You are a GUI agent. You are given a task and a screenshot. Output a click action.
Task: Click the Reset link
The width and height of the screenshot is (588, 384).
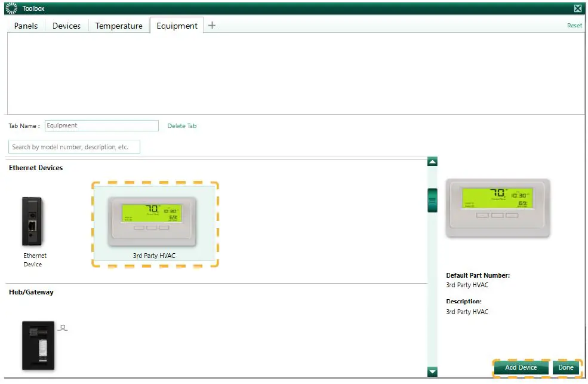pyautogui.click(x=574, y=26)
